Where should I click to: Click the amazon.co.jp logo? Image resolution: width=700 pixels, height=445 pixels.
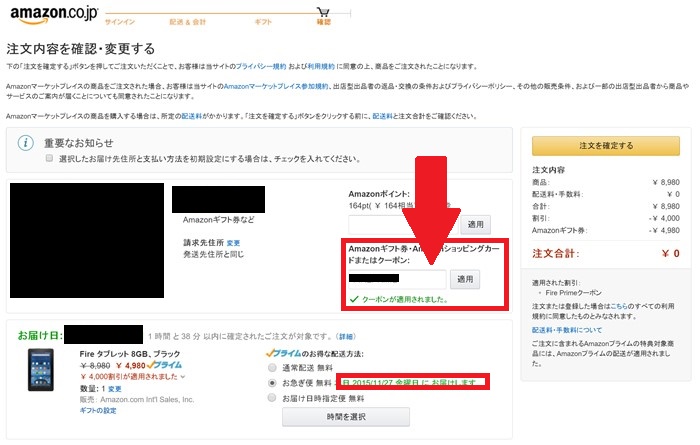pyautogui.click(x=54, y=15)
